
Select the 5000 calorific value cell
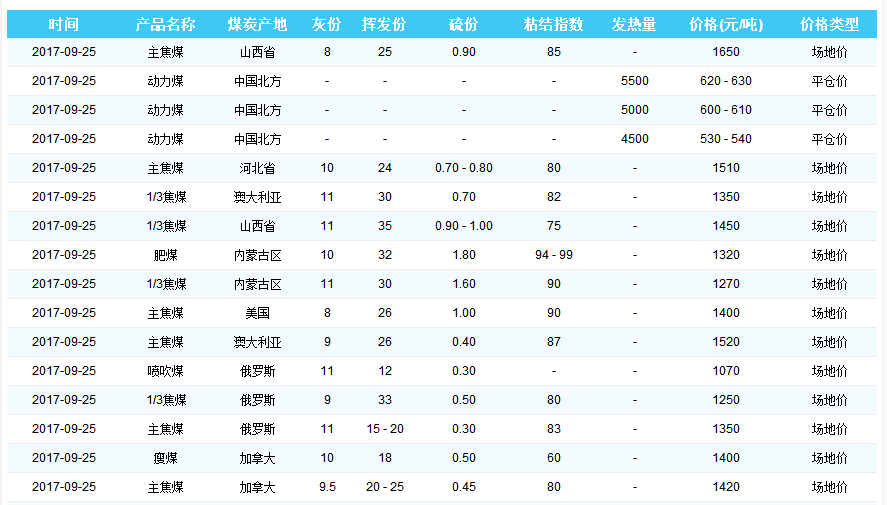tap(634, 110)
